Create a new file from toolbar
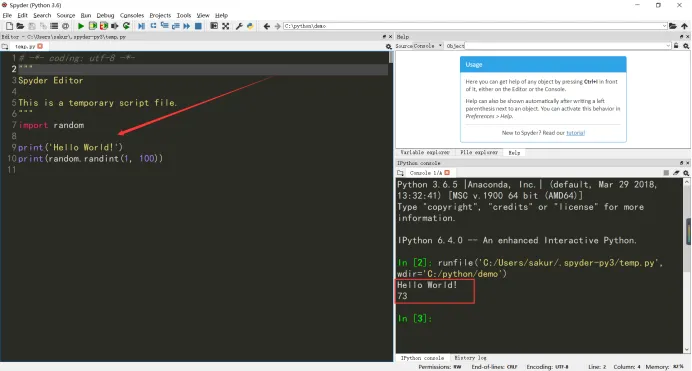The height and width of the screenshot is (371, 692). (9, 26)
